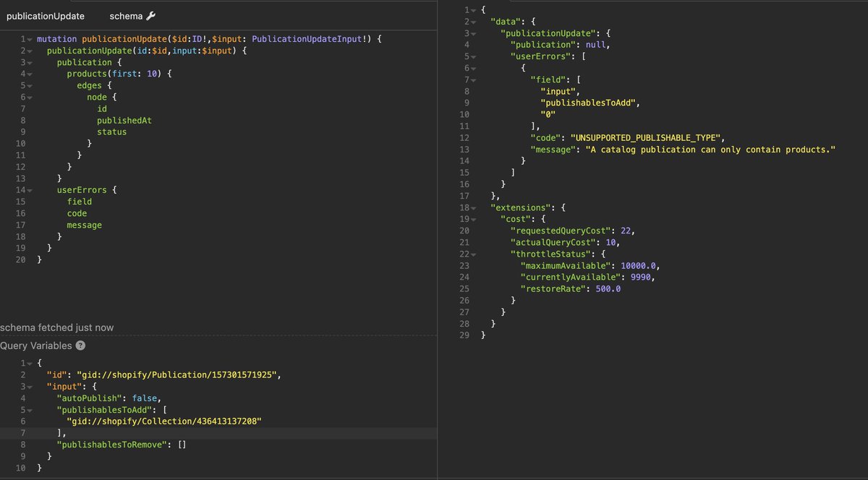The image size is (868, 480).
Task: Click the "schema fetched just now" status text
Action: (x=56, y=327)
